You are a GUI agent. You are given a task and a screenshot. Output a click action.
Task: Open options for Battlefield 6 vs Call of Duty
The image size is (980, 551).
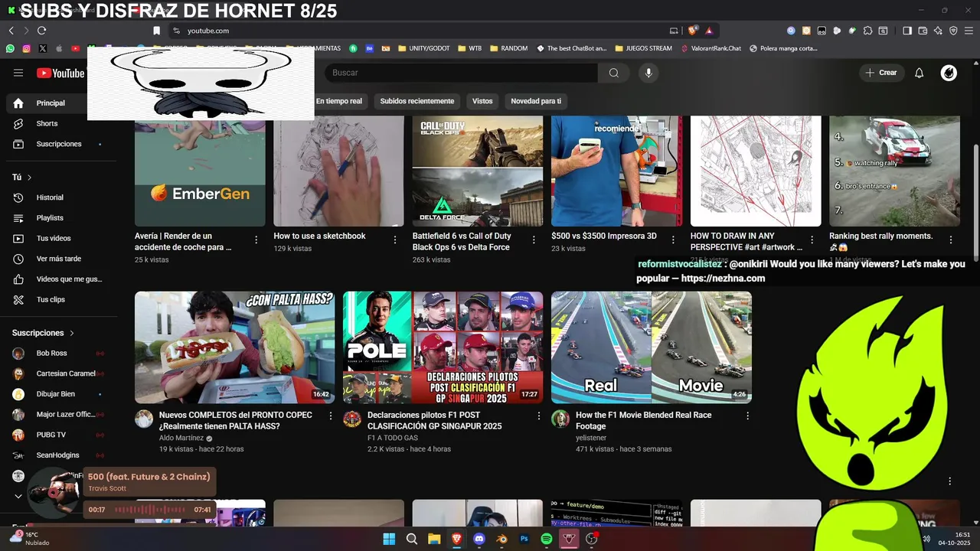[x=534, y=240]
